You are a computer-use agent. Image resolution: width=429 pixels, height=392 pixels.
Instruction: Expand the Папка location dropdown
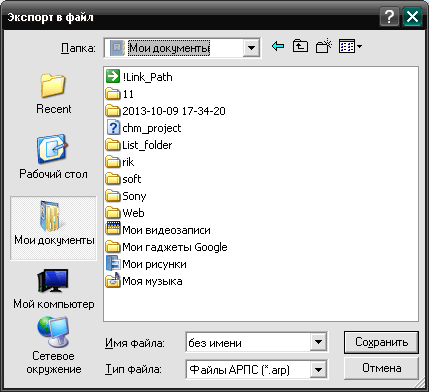(251, 48)
